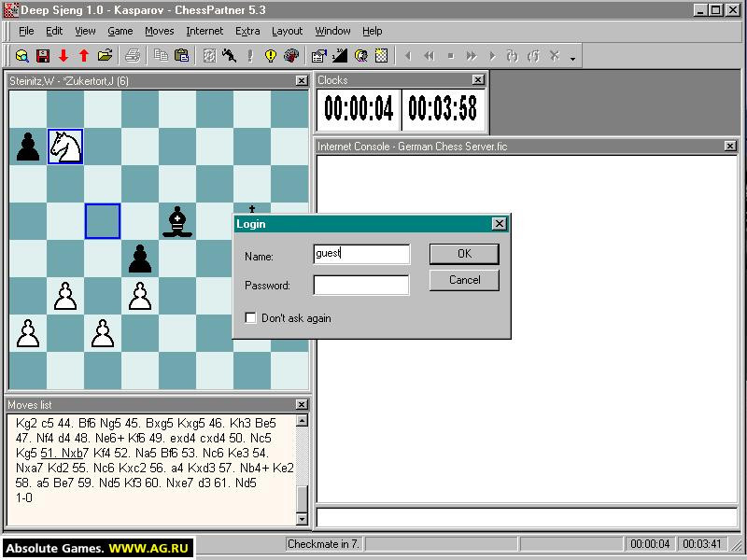Image resolution: width=747 pixels, height=560 pixels.
Task: Click the running man toolbar icon
Action: [229, 56]
